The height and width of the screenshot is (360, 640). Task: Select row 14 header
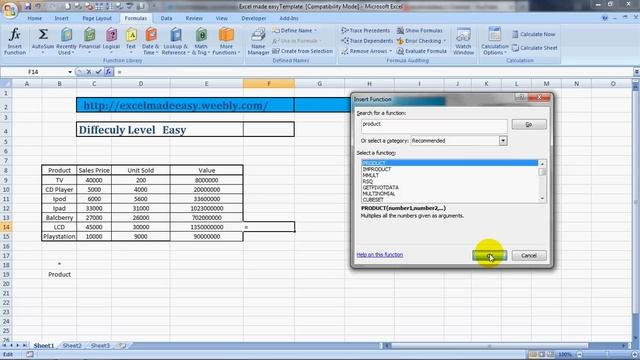[x=6, y=227]
